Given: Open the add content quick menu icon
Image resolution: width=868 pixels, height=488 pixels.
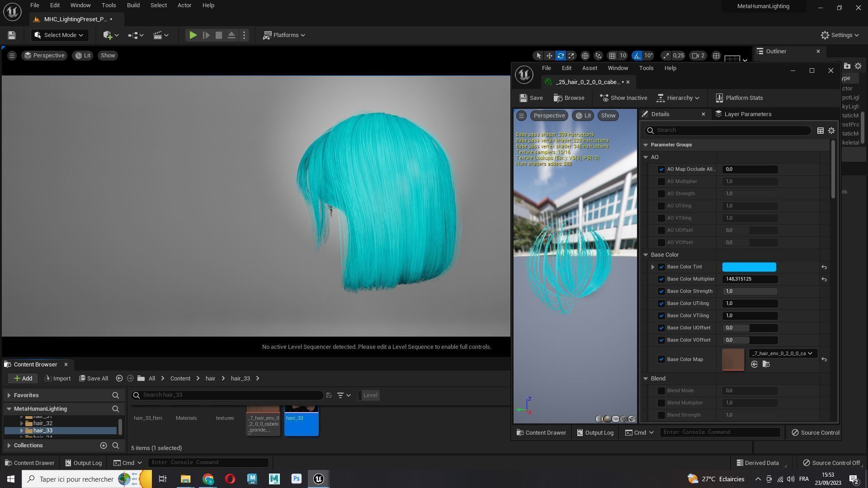Looking at the screenshot, I should [110, 35].
